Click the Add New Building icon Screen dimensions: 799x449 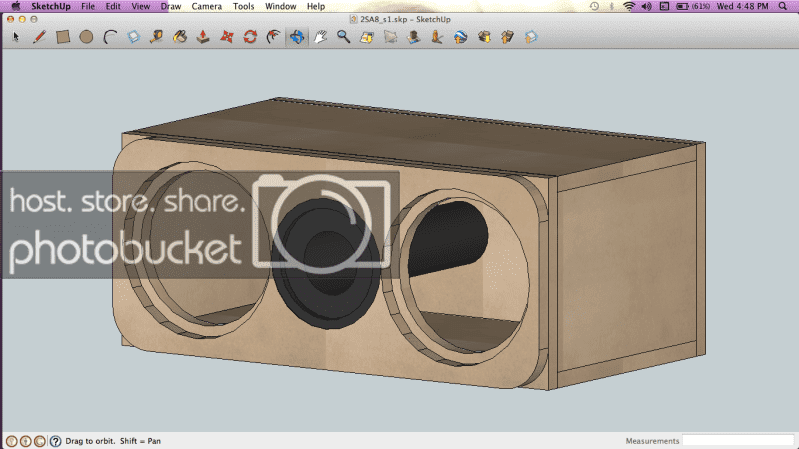(414, 37)
